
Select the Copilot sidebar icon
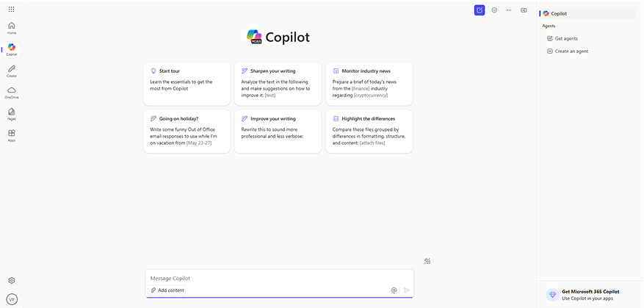[12, 50]
